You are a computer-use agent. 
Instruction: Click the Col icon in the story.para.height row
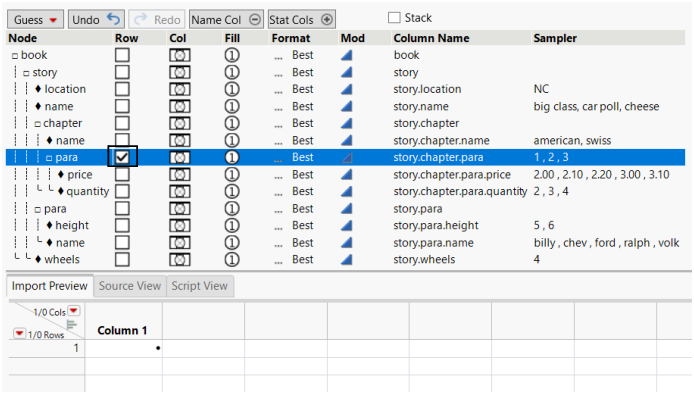coord(180,226)
